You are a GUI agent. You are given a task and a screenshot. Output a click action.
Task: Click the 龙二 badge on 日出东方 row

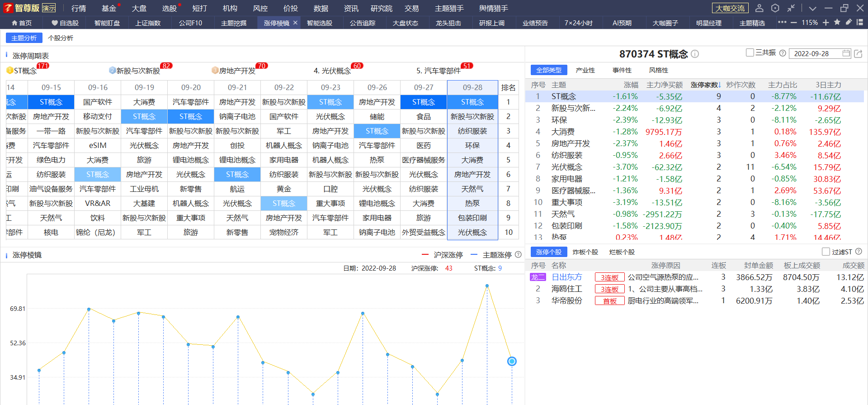(538, 277)
